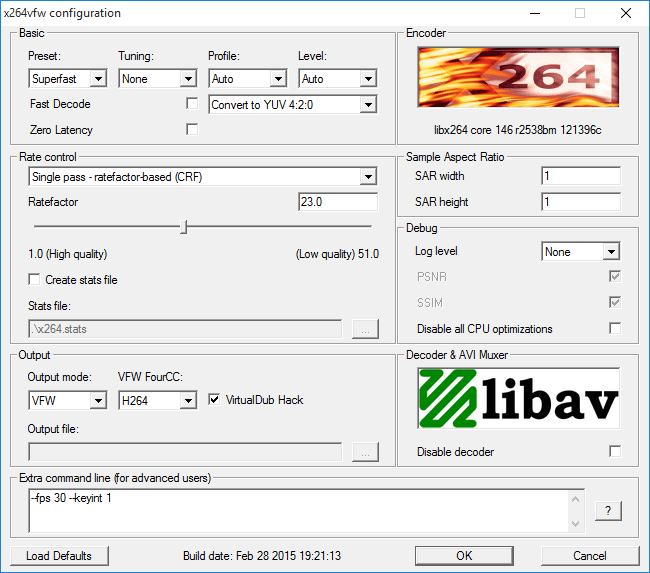The width and height of the screenshot is (650, 573).
Task: Expand the Profile dropdown set to Auto
Action: coord(248,78)
